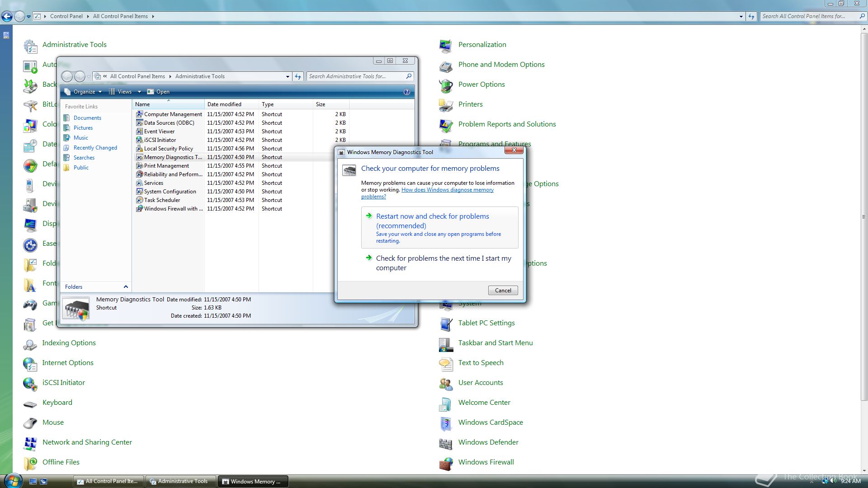Open the Windows CardSpace icon
The image size is (868, 488).
pos(446,423)
